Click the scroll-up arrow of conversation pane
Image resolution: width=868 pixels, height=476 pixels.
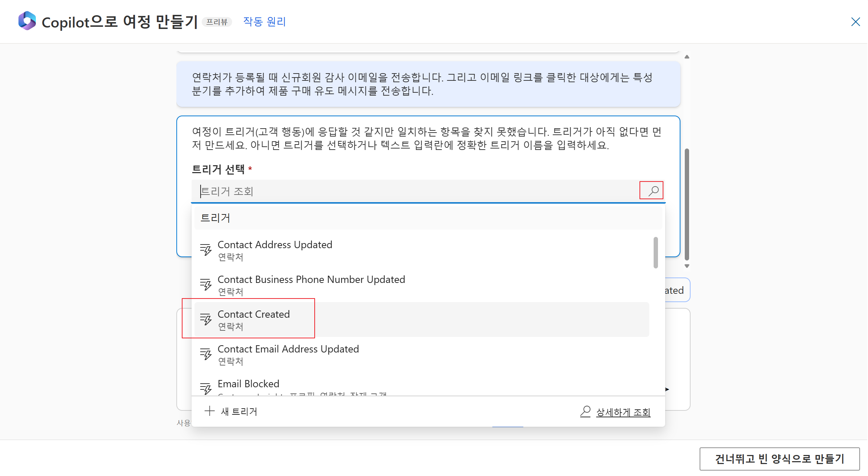point(687,57)
